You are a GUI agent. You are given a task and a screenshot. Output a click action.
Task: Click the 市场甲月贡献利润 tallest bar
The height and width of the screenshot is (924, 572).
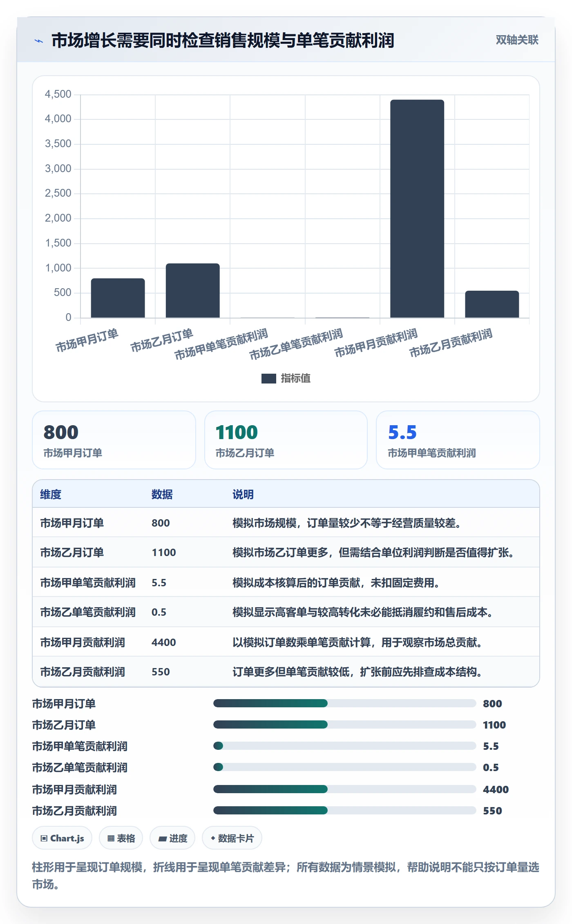[417, 209]
